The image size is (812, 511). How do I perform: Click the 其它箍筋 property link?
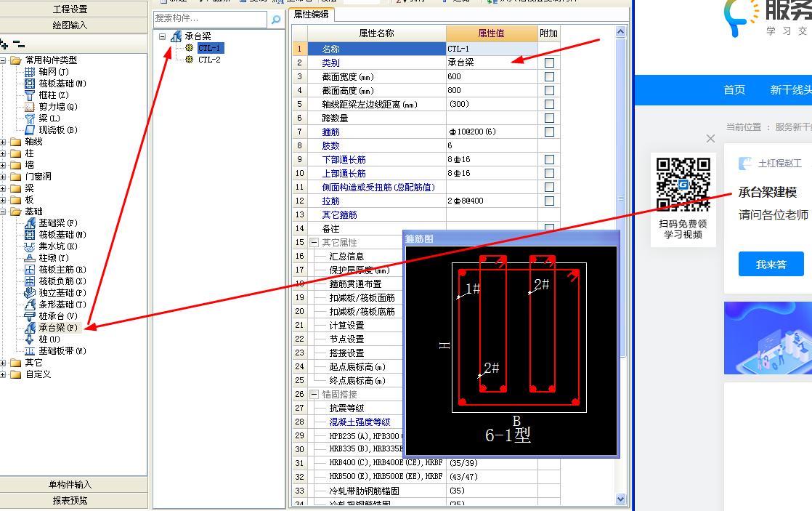point(340,214)
